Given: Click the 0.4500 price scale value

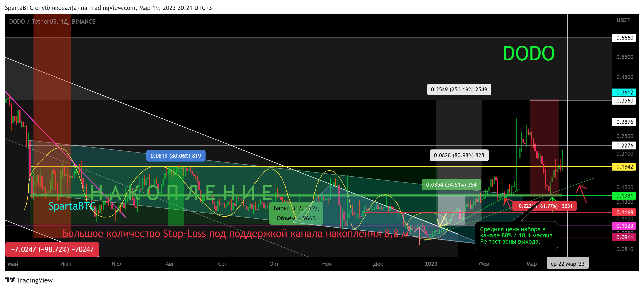Looking at the screenshot, I should [x=625, y=77].
